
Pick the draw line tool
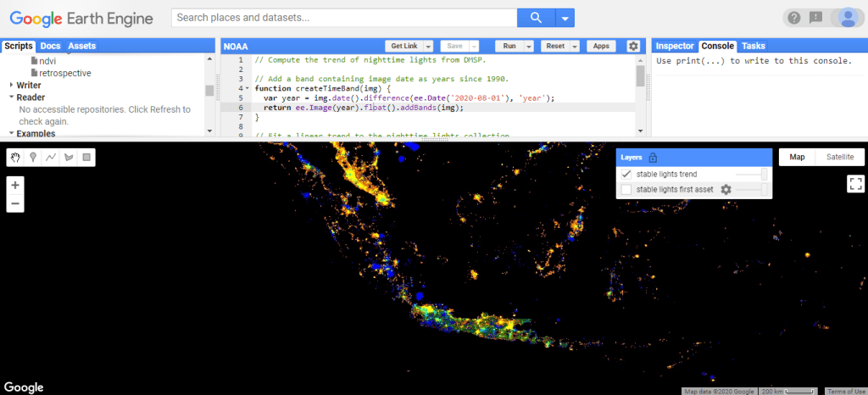[52, 157]
